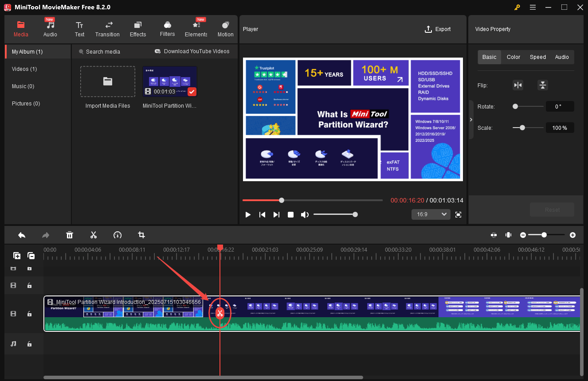Viewport: 588px width, 381px height.
Task: Select the Basic property tab
Action: [x=490, y=57]
